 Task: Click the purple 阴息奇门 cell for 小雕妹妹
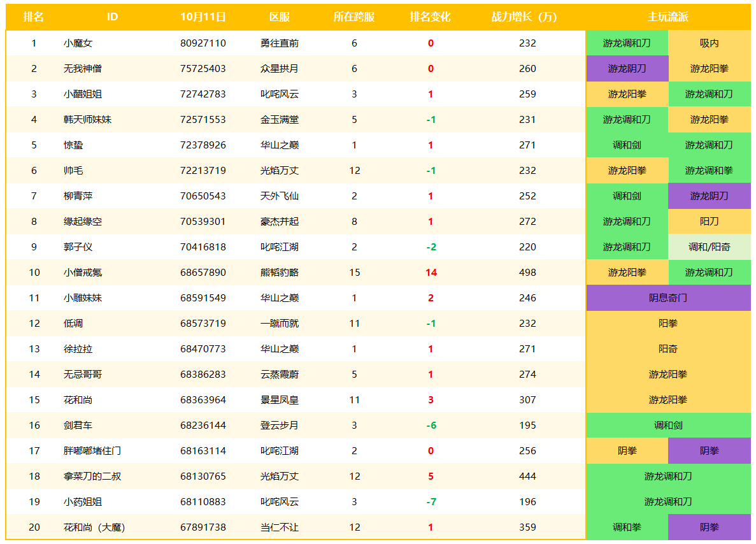[x=668, y=297]
